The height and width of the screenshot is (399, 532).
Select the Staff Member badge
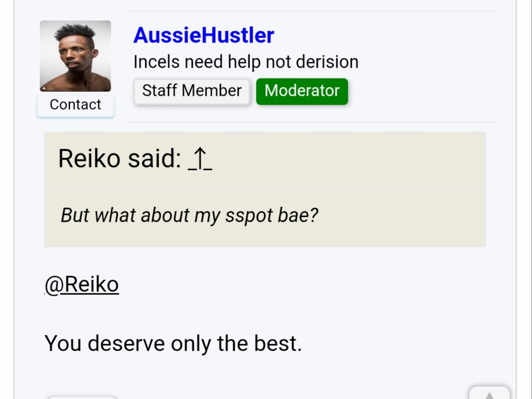pyautogui.click(x=192, y=91)
